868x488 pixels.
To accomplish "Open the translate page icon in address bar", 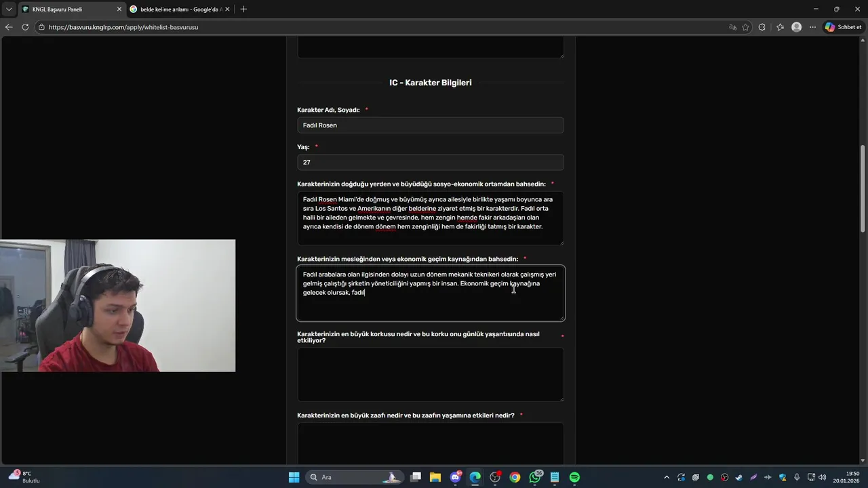I will pos(732,27).
